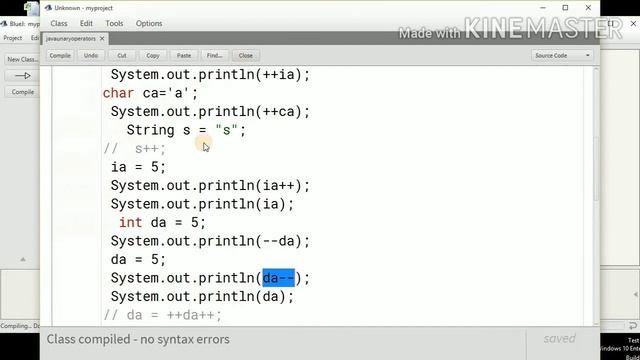Click the comment '// da = ++da++;'
The image size is (640, 360).
point(162,315)
